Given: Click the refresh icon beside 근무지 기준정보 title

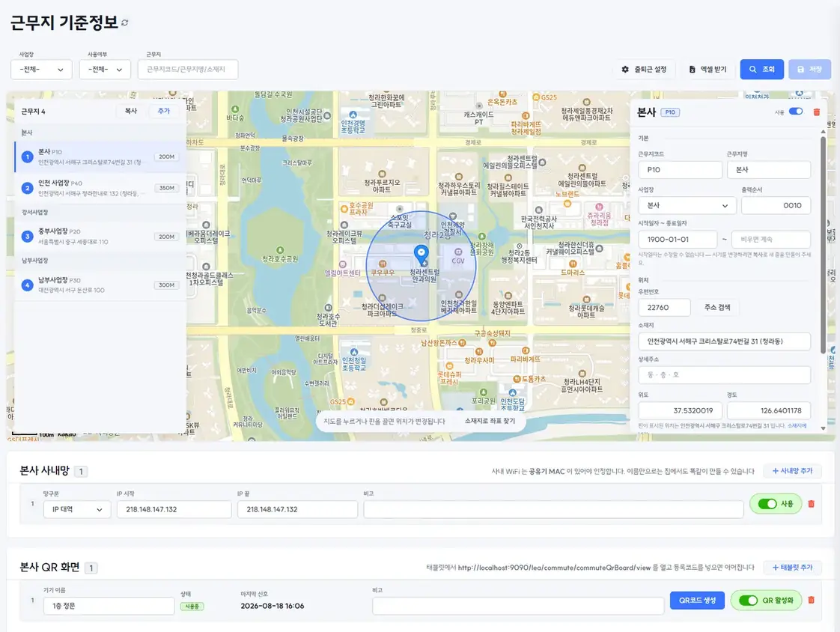Looking at the screenshot, I should [125, 22].
